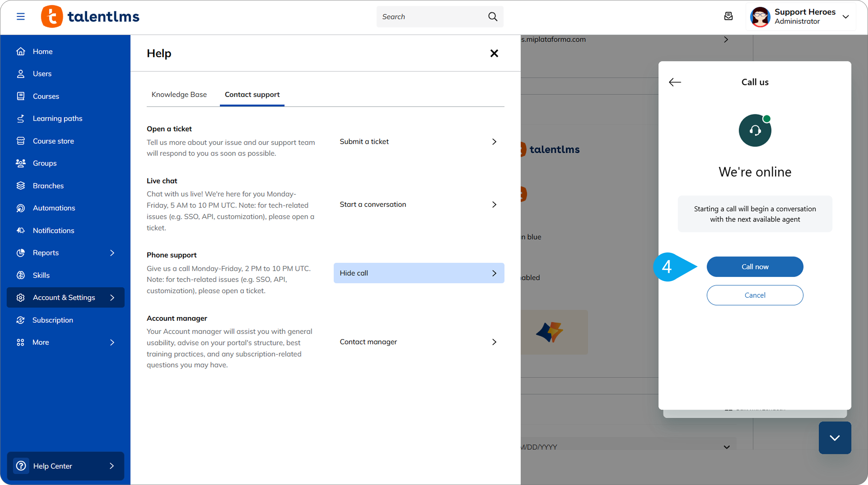This screenshot has height=485, width=868.
Task: Click the talentlms logo
Action: pyautogui.click(x=90, y=17)
